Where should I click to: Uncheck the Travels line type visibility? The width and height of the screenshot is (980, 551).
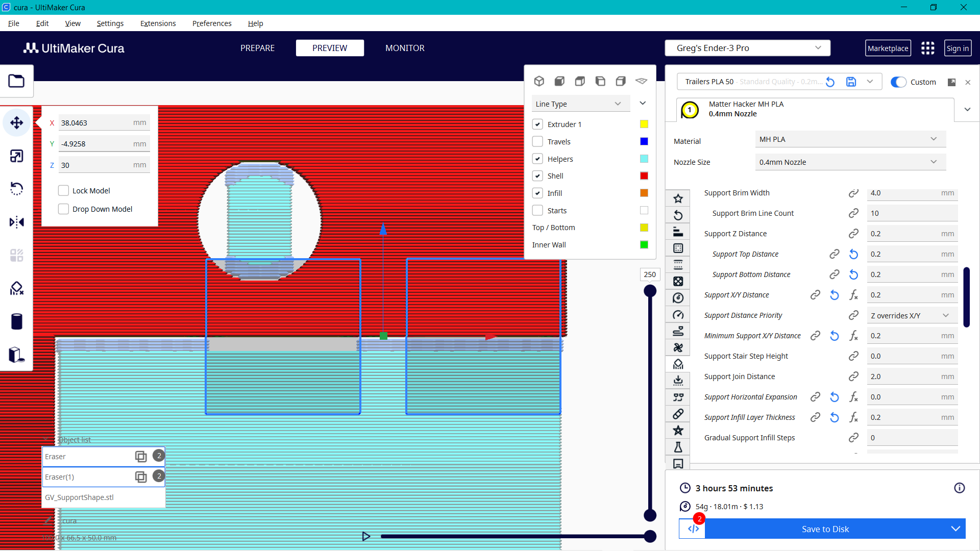[537, 141]
